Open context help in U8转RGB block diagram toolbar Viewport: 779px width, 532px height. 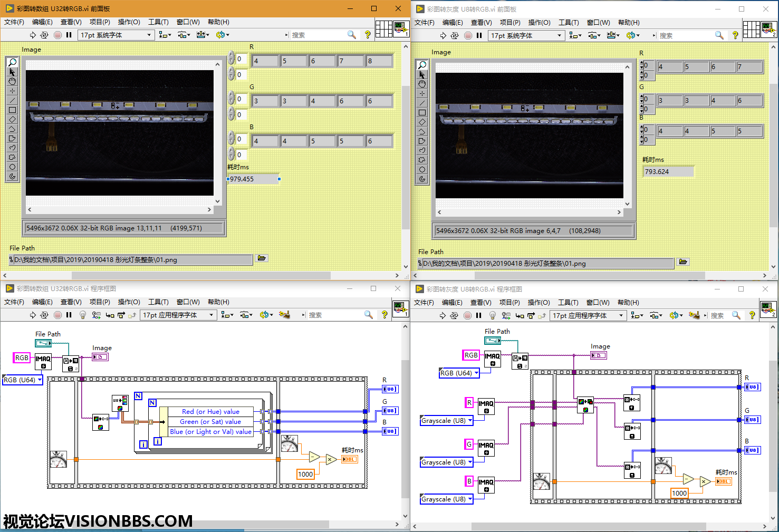pyautogui.click(x=752, y=315)
